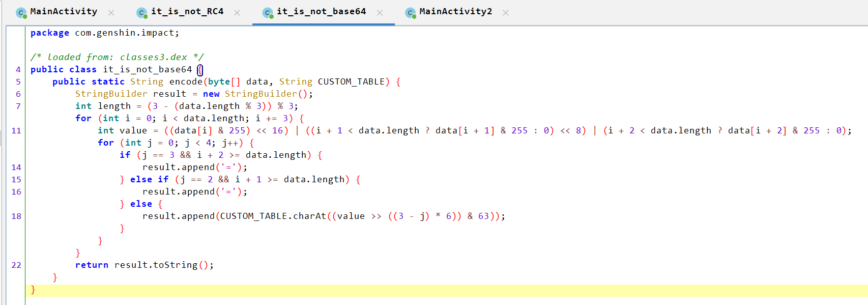The image size is (868, 305).
Task: Click the MainActivity2 class icon
Action: click(410, 13)
